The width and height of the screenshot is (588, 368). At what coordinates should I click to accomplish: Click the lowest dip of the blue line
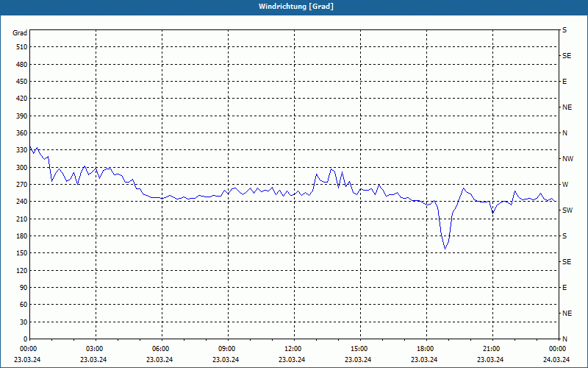pos(445,249)
